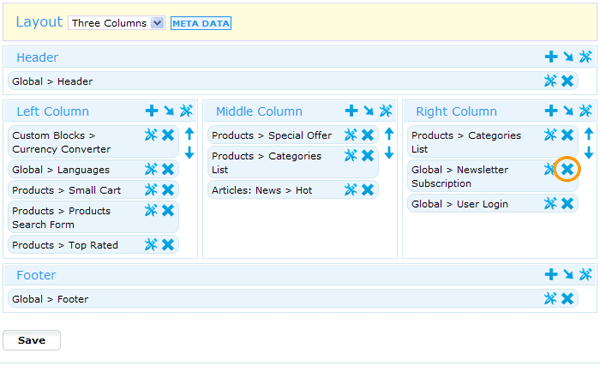Delete the Products > Small Cart block
600x366 pixels.
point(168,190)
